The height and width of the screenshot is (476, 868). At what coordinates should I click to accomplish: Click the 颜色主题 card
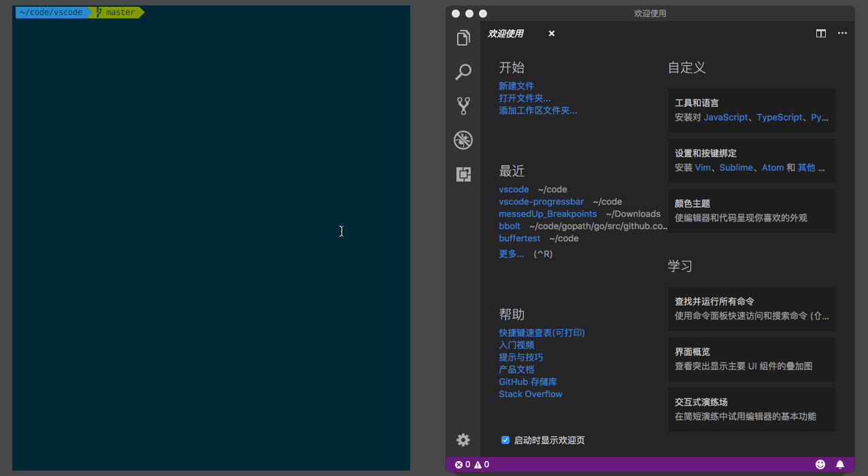click(x=751, y=211)
